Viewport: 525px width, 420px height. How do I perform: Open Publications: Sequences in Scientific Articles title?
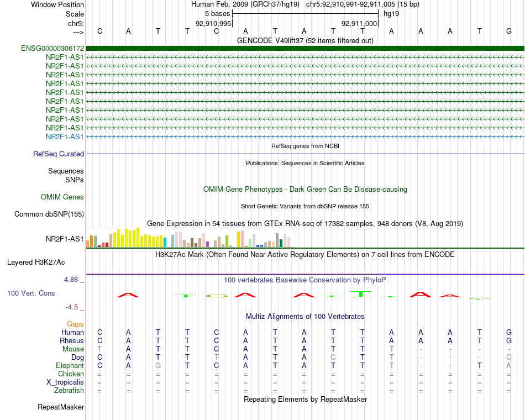click(x=305, y=163)
